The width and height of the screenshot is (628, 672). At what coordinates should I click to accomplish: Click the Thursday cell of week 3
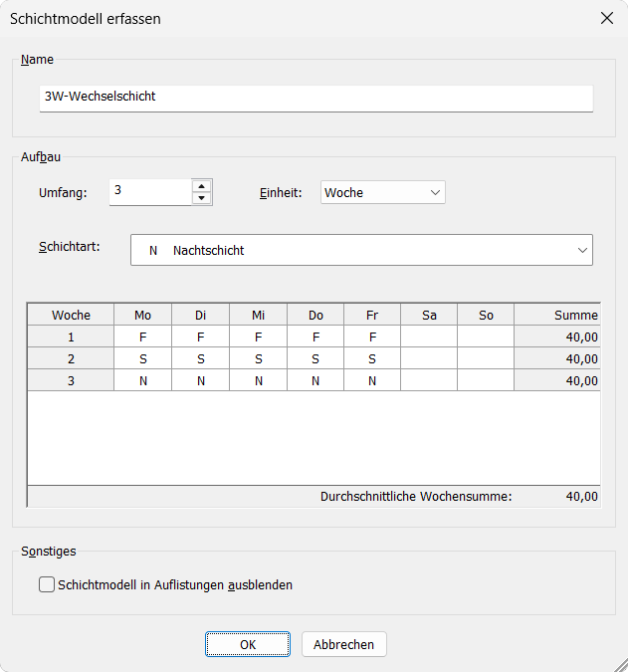click(x=315, y=380)
